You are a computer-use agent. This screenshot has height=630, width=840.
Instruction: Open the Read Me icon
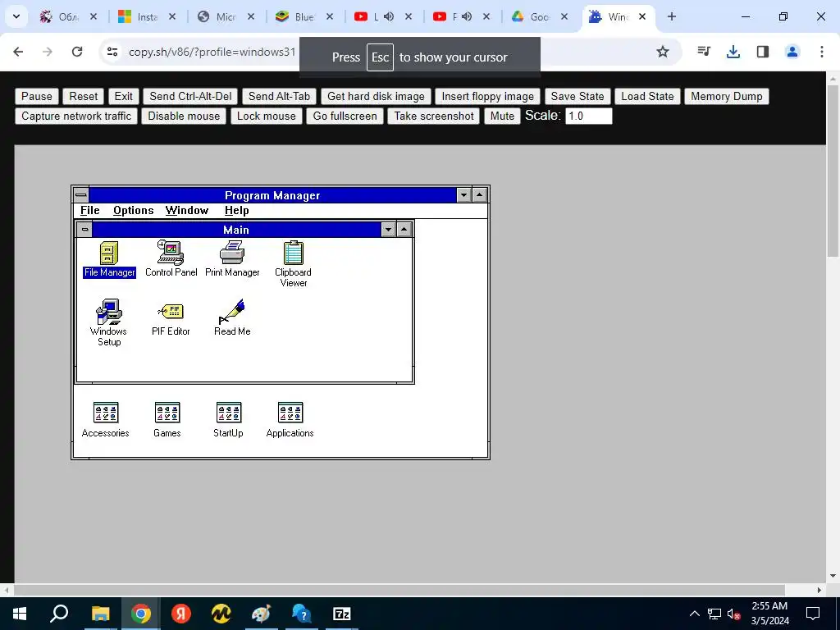(x=232, y=318)
